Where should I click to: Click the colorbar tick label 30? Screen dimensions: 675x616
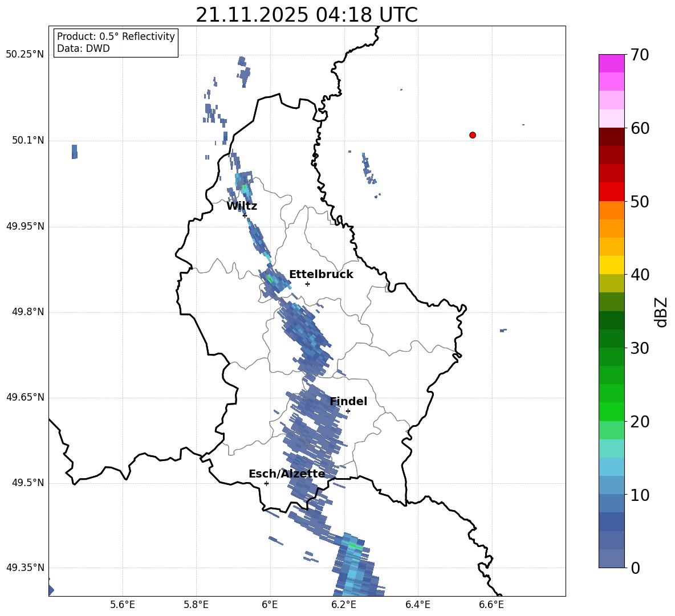point(640,348)
